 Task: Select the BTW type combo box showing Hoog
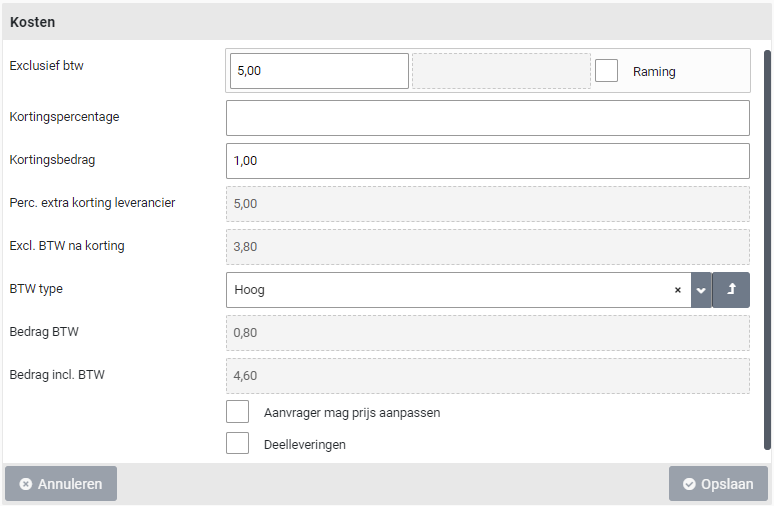coord(450,290)
